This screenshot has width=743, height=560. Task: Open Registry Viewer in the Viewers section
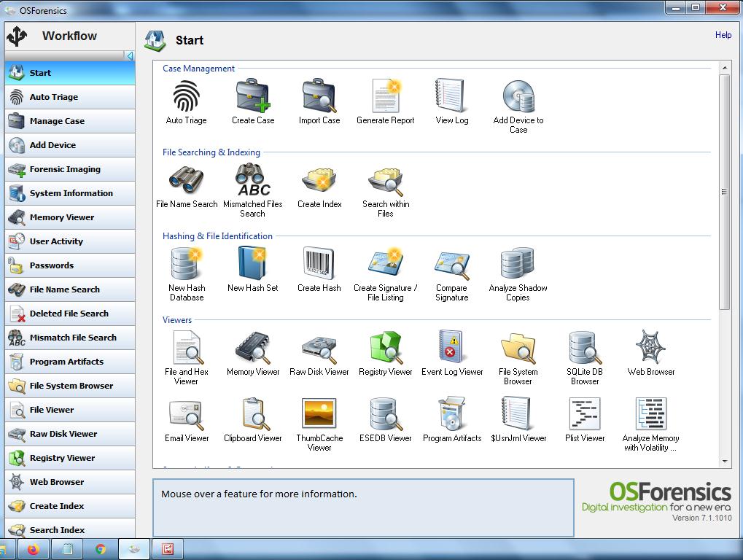click(386, 349)
